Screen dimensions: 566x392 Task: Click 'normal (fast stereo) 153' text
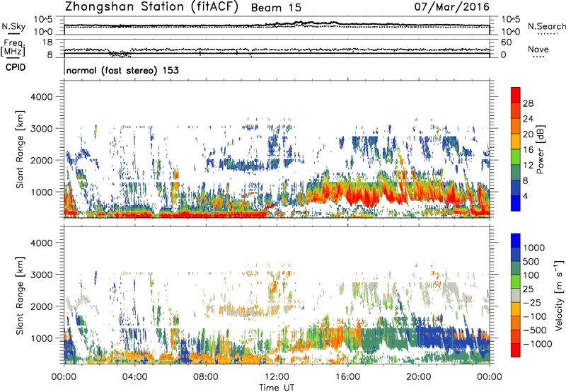coord(122,70)
